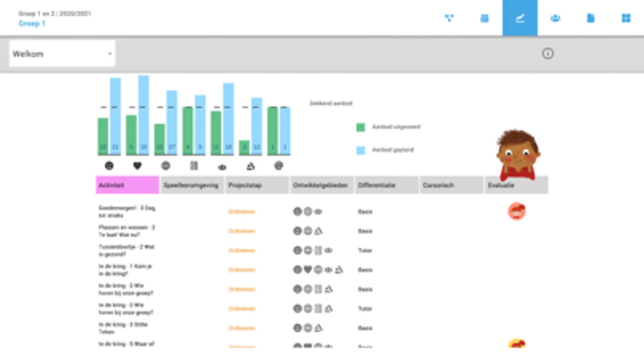
Task: Click the child character mascot image
Action: pos(518,154)
